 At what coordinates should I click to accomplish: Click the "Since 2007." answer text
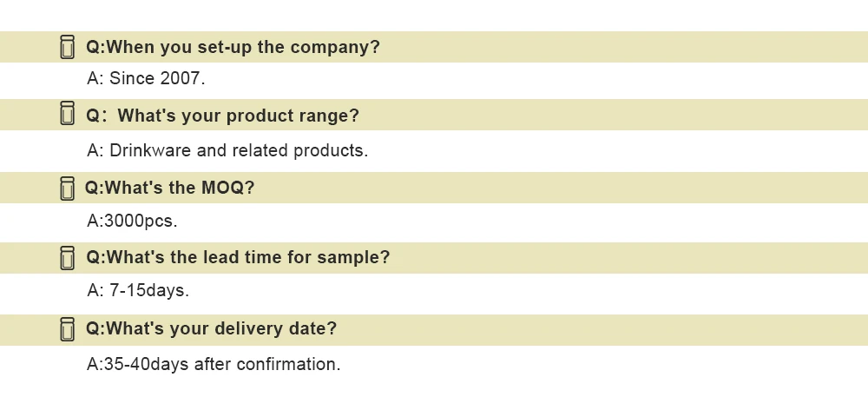coord(146,79)
